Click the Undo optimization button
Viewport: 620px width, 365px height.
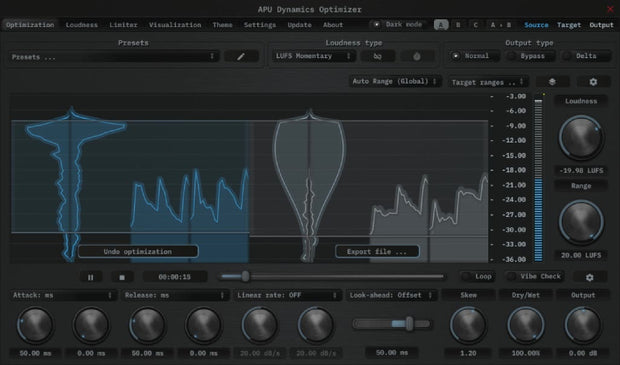click(138, 252)
